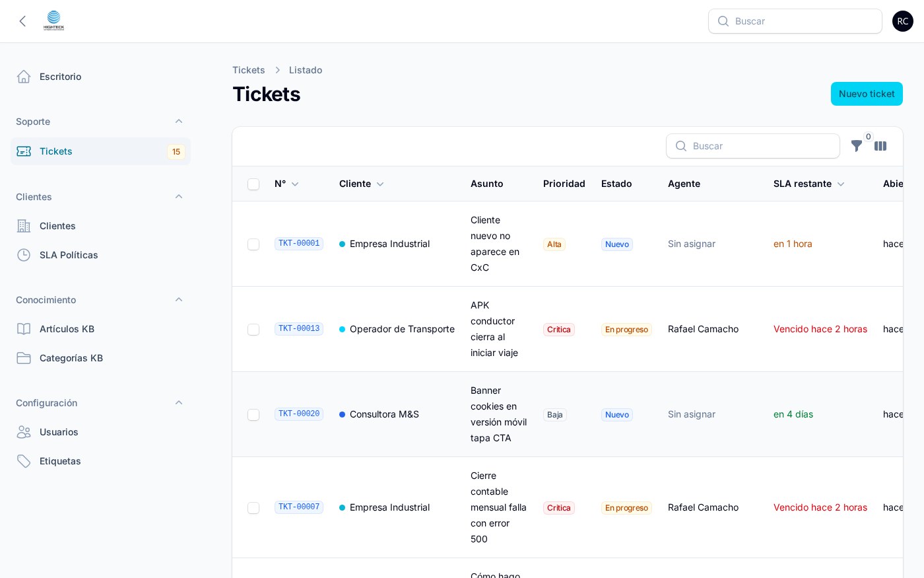
Task: Focus the table Buscar search field
Action: pyautogui.click(x=753, y=146)
